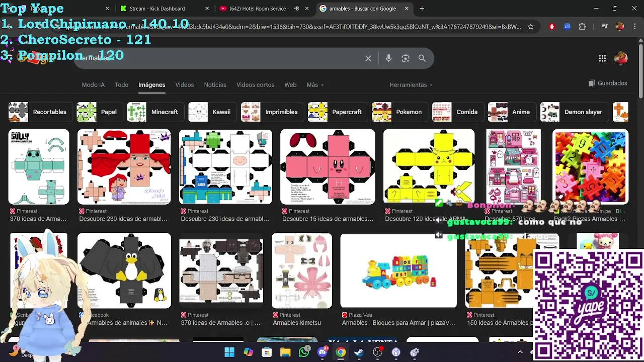Viewport: 644px width, 362px height.
Task: Close the Kick Dashboard tab
Action: tap(207, 9)
